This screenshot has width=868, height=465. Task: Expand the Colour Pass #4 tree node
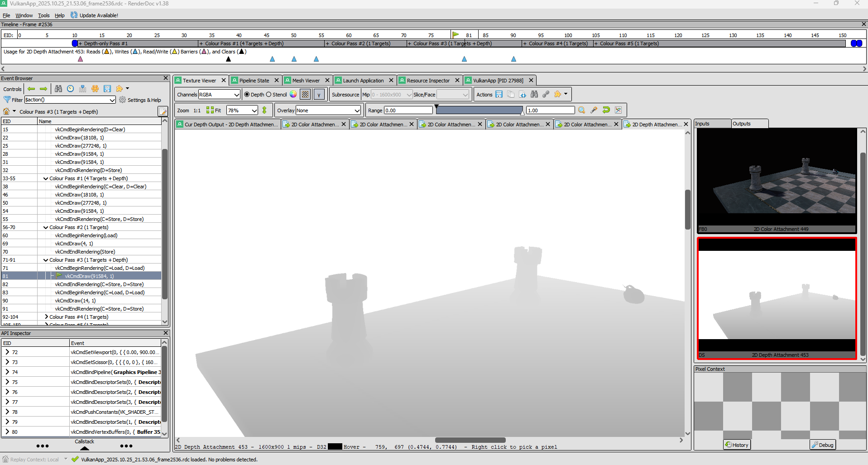click(x=46, y=317)
